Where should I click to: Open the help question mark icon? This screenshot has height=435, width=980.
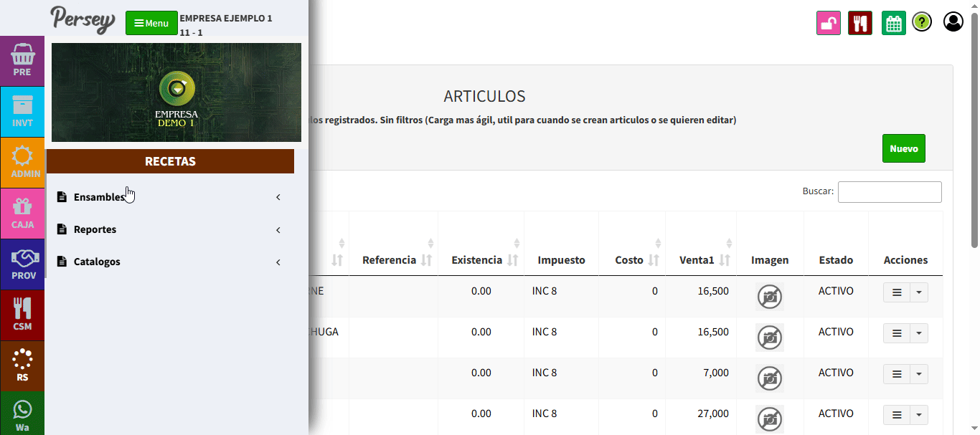pyautogui.click(x=922, y=22)
